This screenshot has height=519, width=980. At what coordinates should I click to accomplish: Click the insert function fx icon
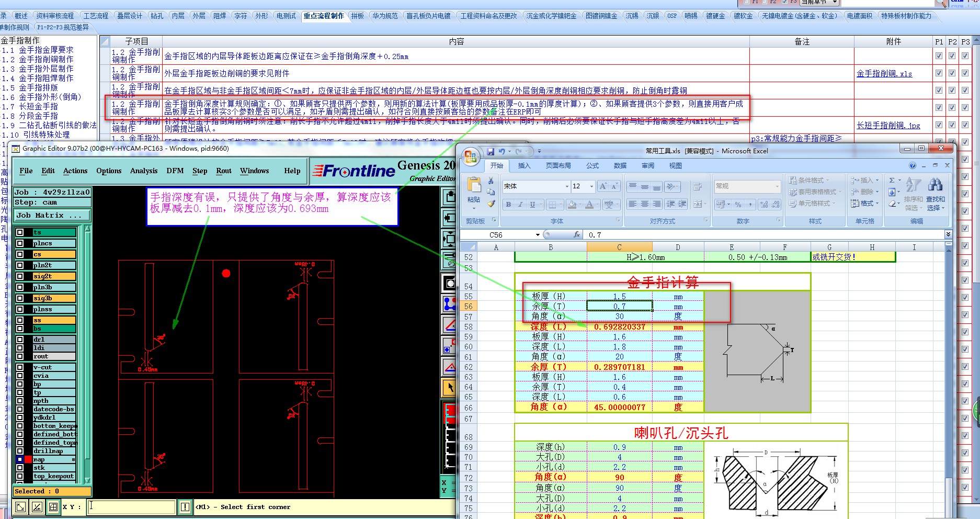pyautogui.click(x=577, y=235)
